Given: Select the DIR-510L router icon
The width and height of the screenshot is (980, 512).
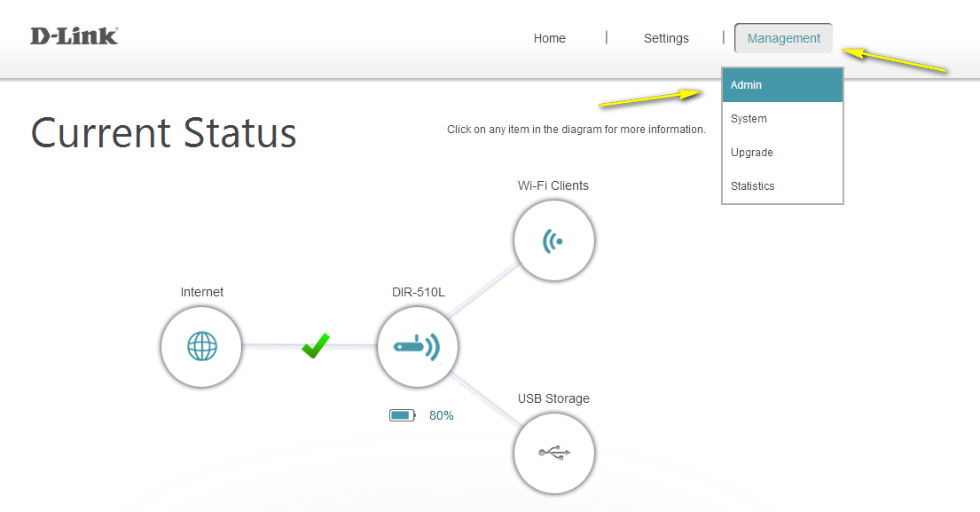Looking at the screenshot, I should point(417,347).
